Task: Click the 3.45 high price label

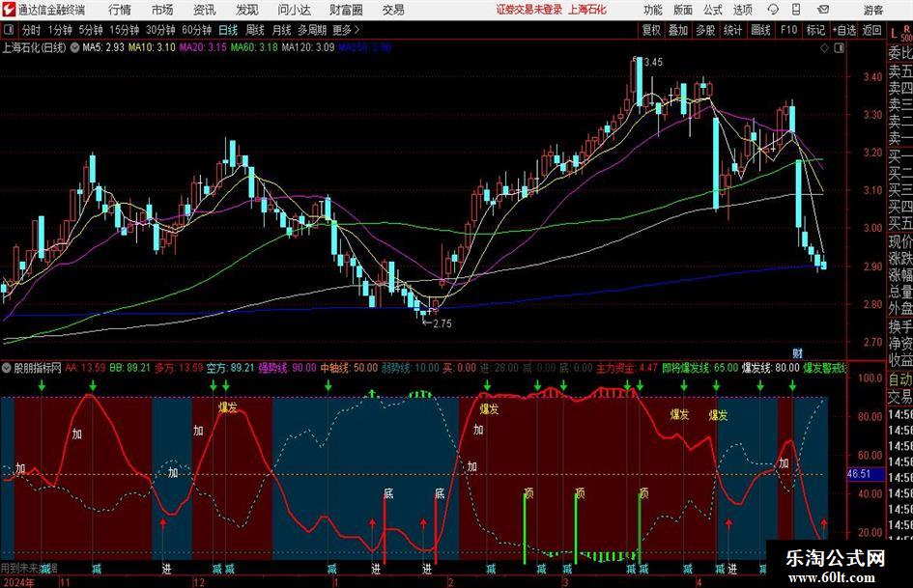Action: click(653, 63)
